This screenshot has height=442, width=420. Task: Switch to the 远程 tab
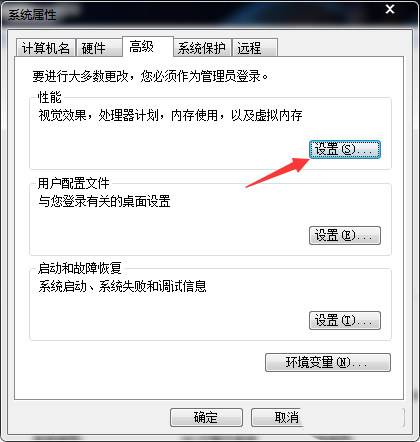pyautogui.click(x=255, y=48)
